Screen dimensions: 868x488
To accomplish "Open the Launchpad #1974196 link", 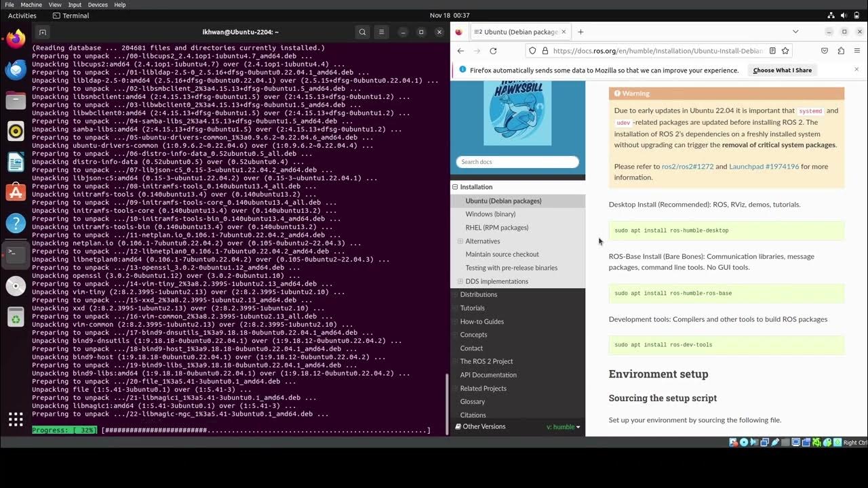I will tap(764, 167).
